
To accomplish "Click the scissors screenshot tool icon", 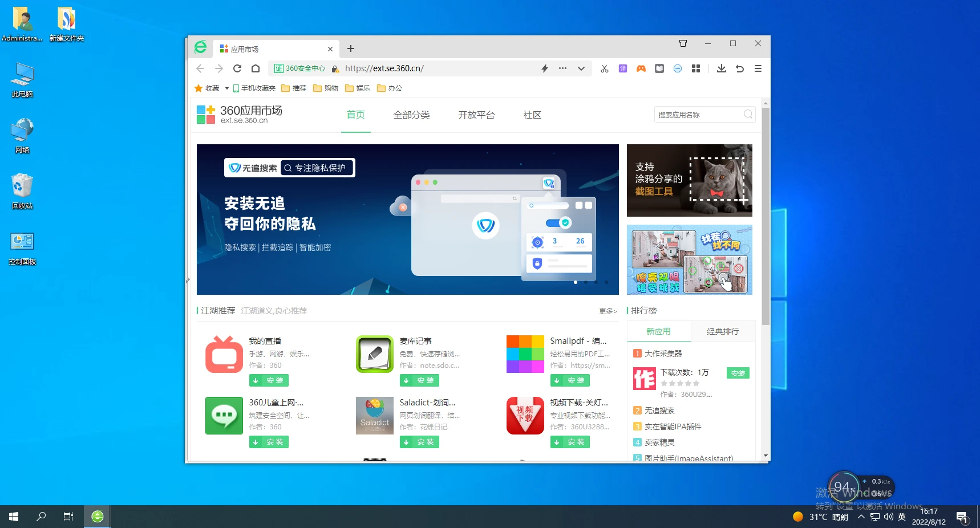I will pyautogui.click(x=605, y=68).
